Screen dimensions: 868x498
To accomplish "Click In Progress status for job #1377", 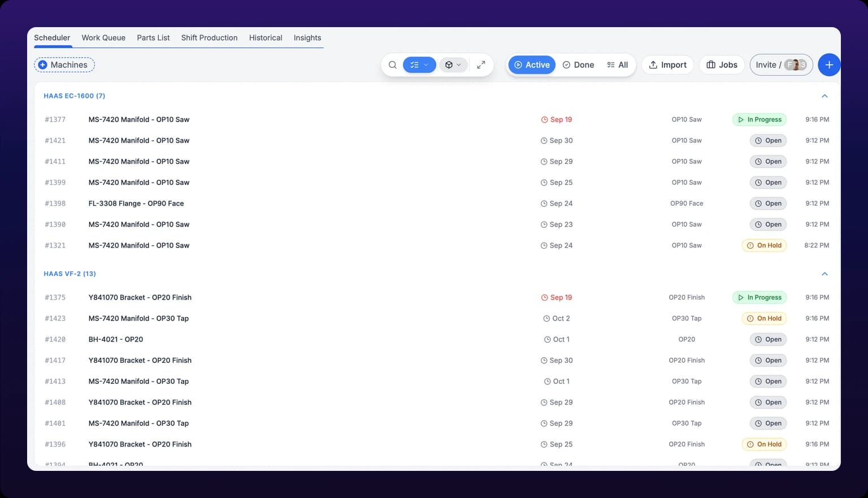I will coord(759,120).
